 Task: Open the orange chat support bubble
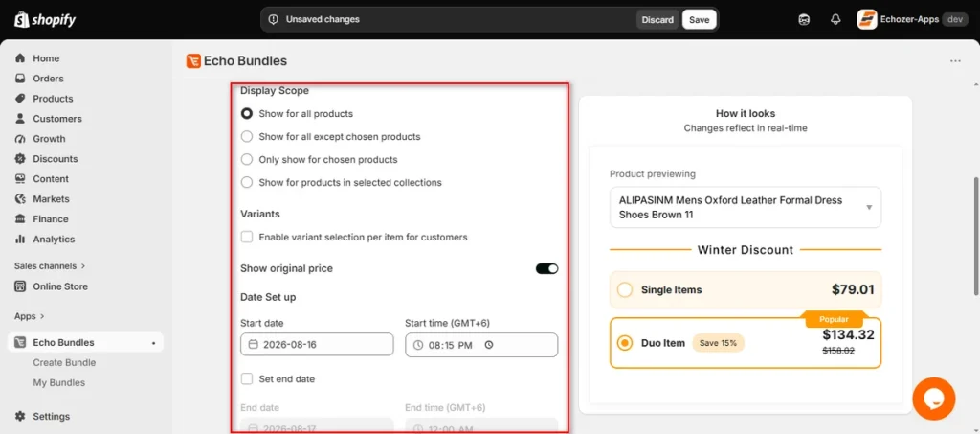click(x=934, y=399)
